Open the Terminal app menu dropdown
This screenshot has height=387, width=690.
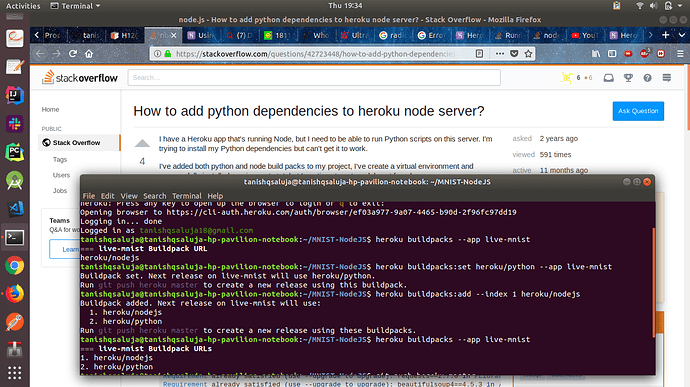[x=75, y=6]
